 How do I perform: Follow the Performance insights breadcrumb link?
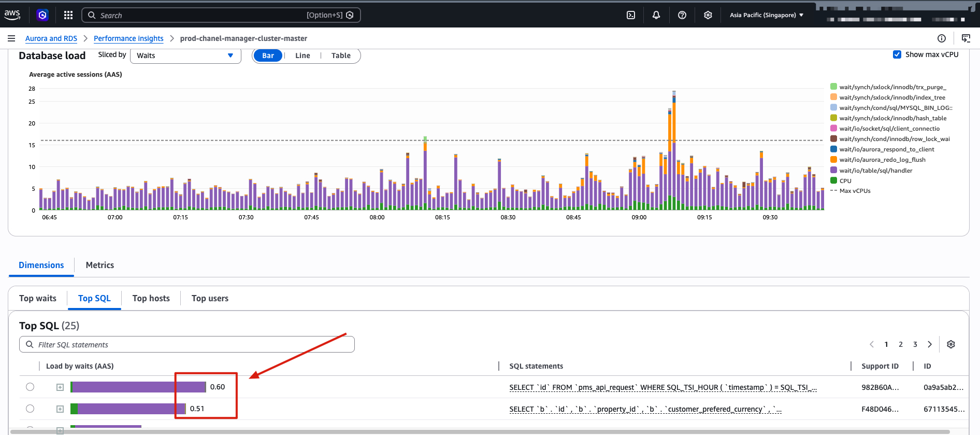[x=128, y=38]
